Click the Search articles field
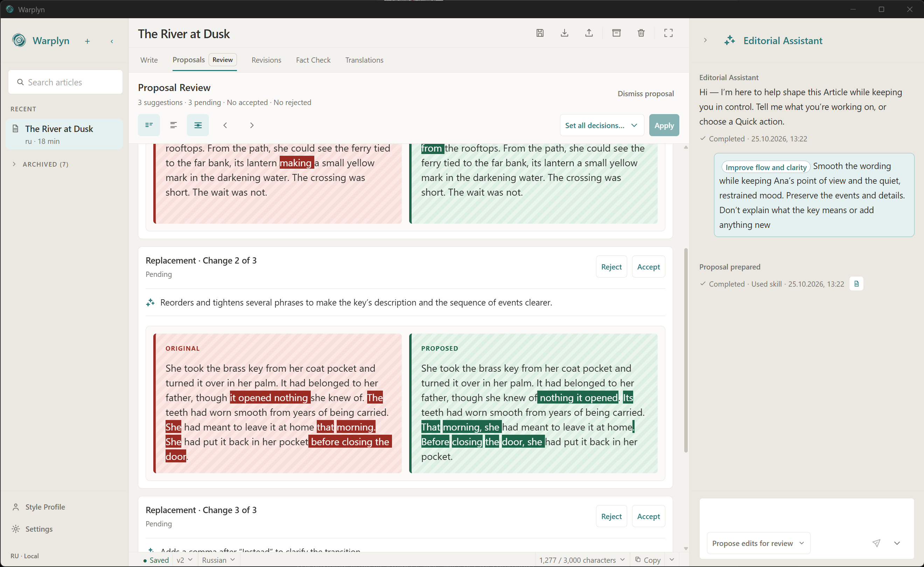The width and height of the screenshot is (924, 567). tap(66, 82)
